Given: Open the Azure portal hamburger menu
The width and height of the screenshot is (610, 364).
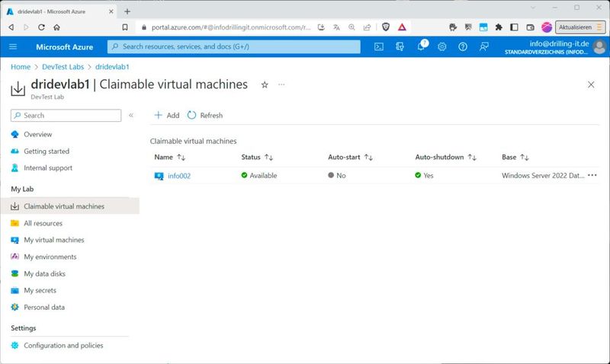Looking at the screenshot, I should (x=13, y=46).
